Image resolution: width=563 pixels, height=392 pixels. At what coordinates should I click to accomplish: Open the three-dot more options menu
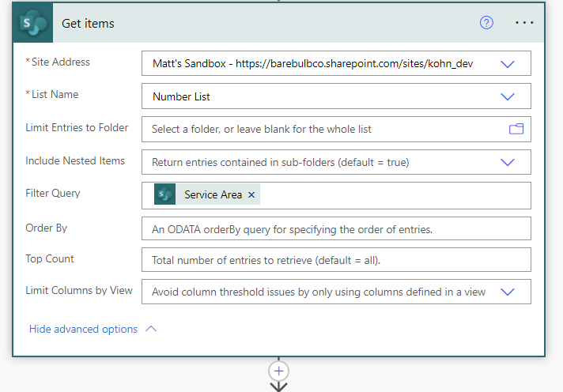(x=524, y=23)
